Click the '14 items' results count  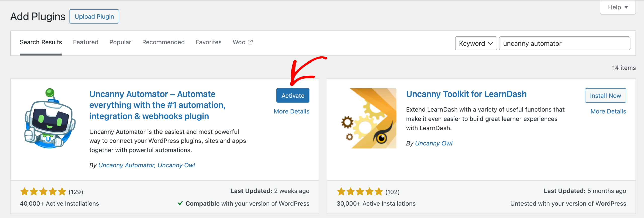[624, 68]
